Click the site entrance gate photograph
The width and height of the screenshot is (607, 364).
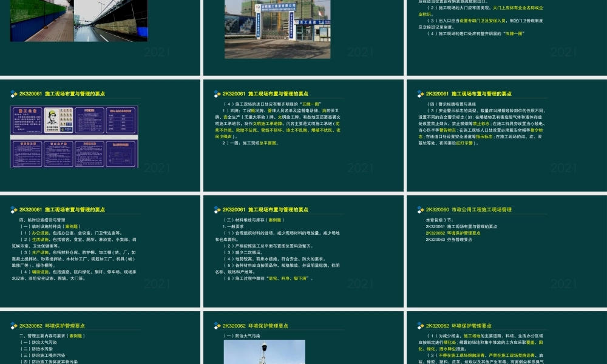(x=277, y=29)
